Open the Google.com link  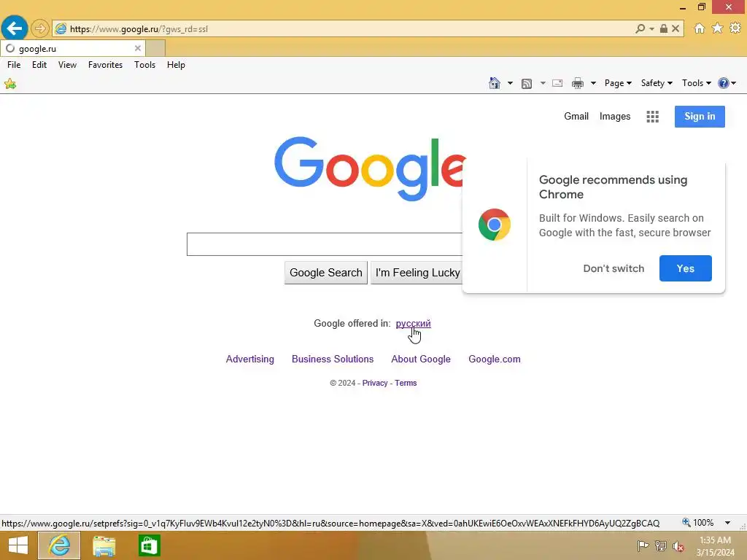click(x=494, y=359)
